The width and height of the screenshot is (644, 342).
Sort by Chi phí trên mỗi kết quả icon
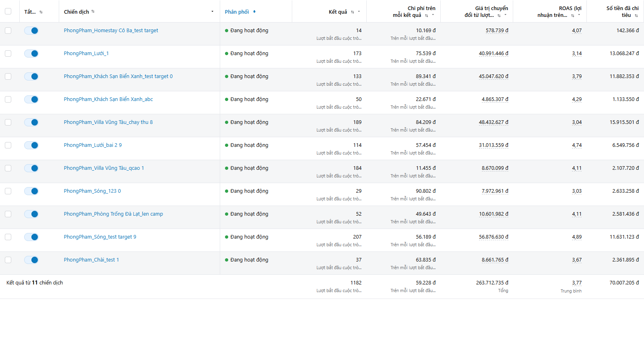427,15
